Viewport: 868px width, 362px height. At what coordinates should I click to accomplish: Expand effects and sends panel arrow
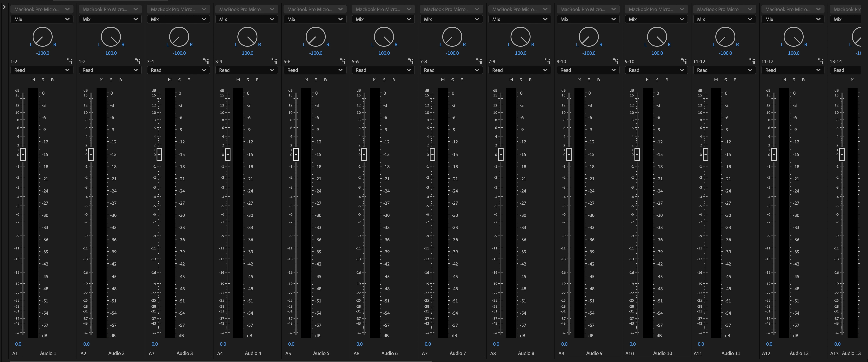4,7
